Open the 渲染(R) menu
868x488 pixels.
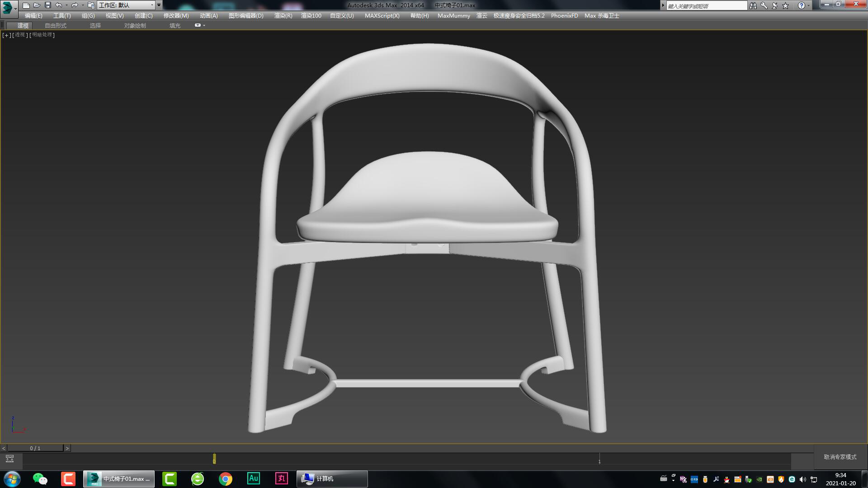point(282,15)
